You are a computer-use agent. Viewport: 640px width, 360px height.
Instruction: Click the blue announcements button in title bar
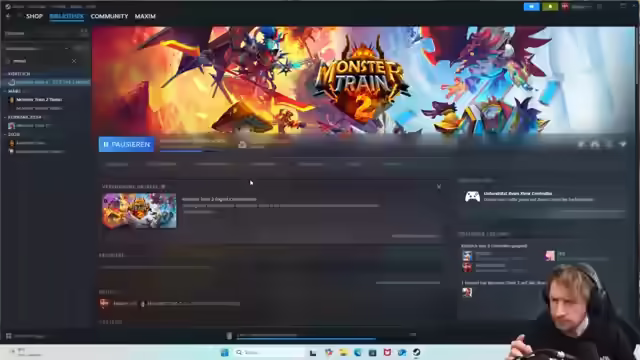coord(531,7)
